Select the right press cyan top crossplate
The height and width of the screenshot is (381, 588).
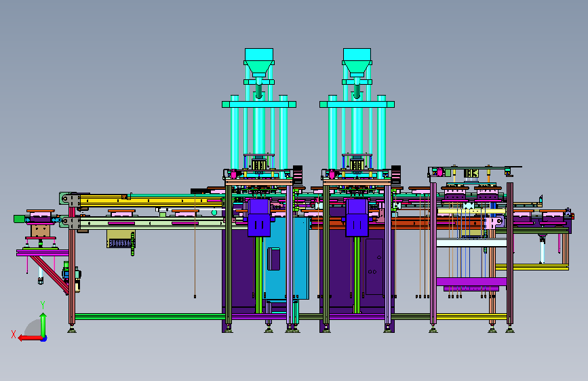click(x=357, y=104)
